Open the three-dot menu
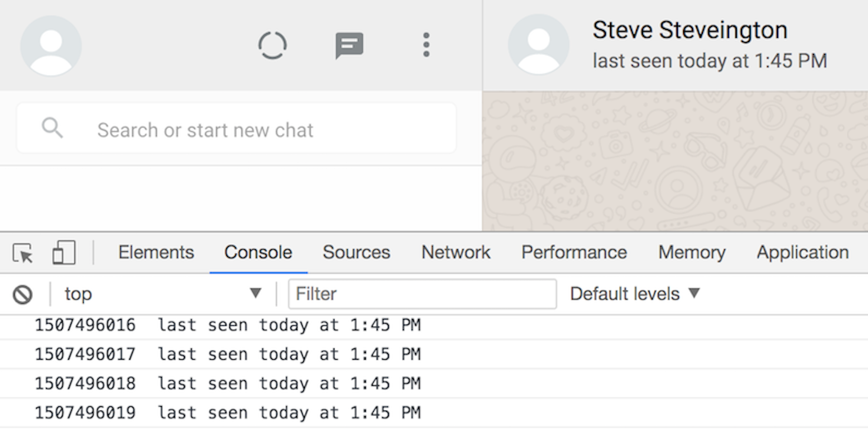The height and width of the screenshot is (431, 868). coord(426,45)
